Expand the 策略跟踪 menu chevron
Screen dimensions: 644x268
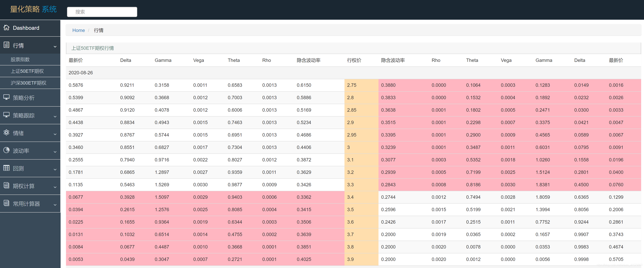[55, 116]
